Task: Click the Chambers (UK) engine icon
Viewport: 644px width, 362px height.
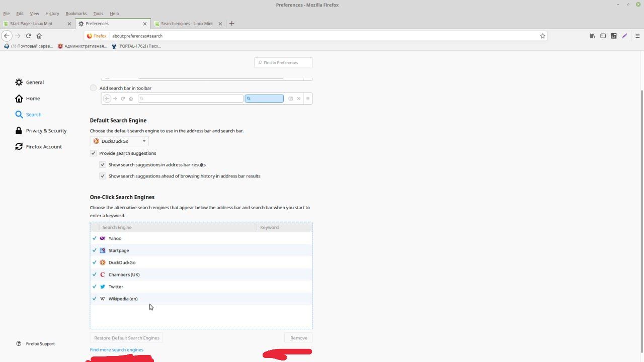Action: click(103, 275)
